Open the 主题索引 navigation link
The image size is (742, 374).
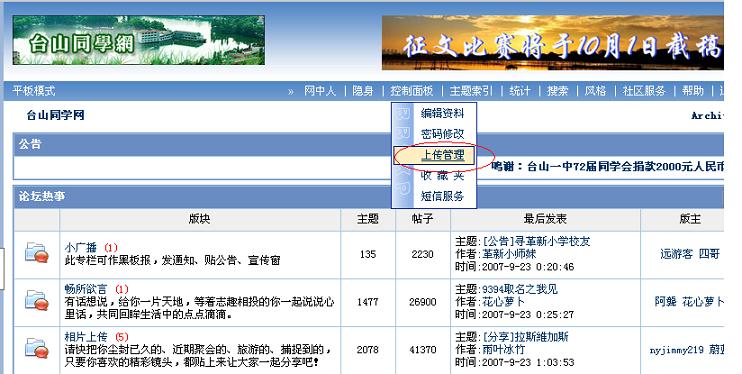(x=471, y=91)
